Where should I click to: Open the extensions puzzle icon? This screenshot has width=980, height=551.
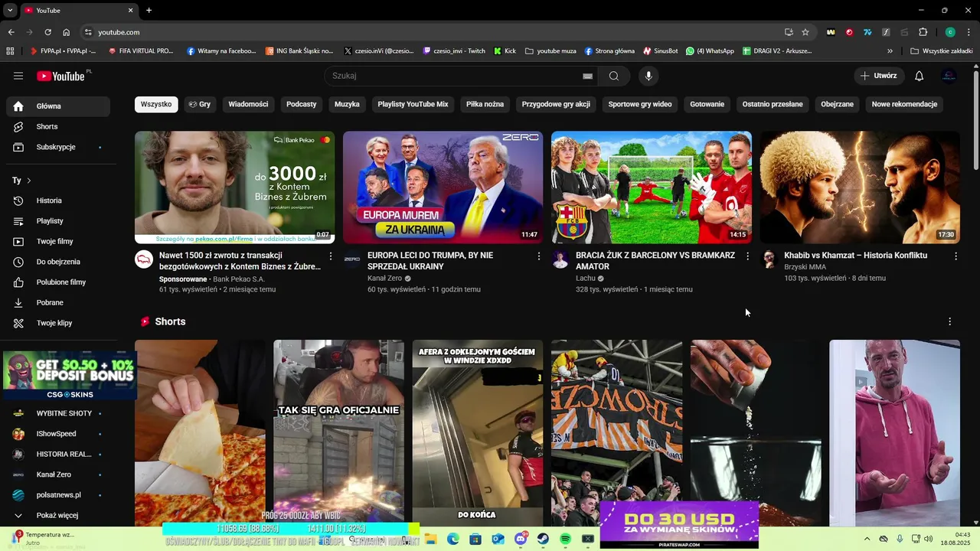[923, 32]
